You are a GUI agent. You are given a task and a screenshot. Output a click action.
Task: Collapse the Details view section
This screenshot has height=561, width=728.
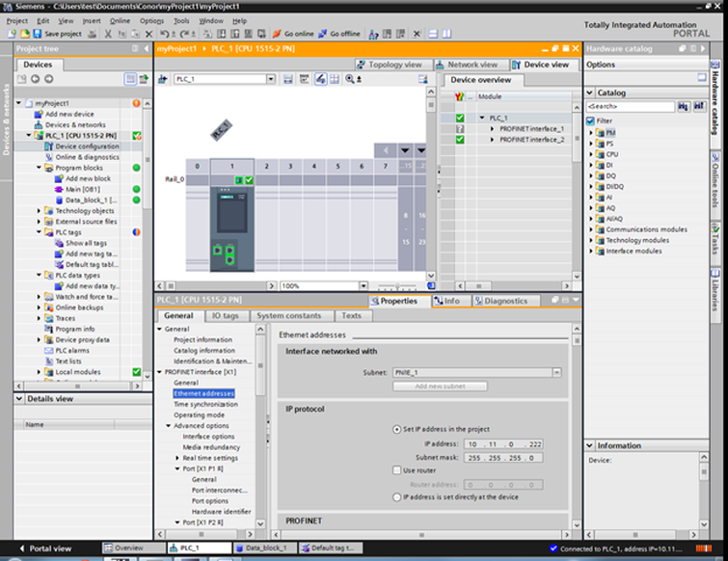[x=19, y=399]
